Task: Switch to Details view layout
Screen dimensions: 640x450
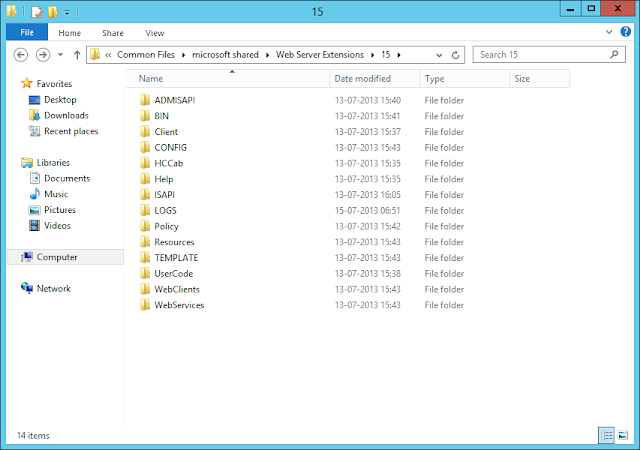Action: tap(607, 435)
